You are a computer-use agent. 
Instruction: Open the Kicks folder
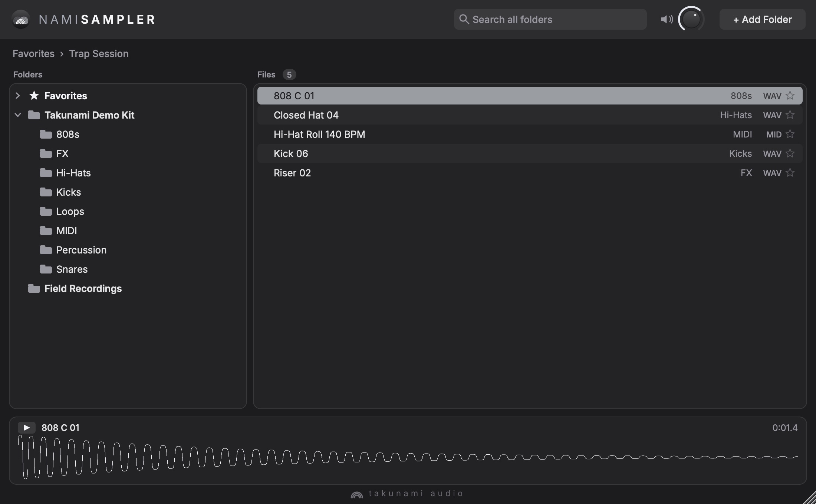click(128, 192)
